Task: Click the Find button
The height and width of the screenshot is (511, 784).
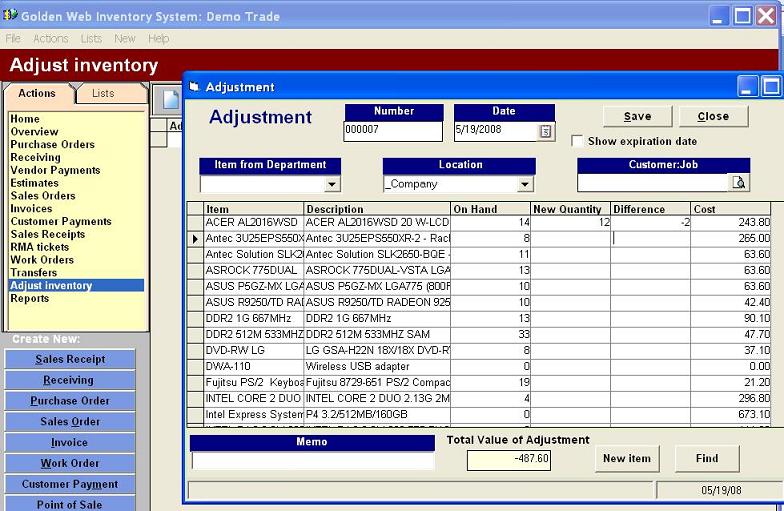Action: (x=707, y=458)
